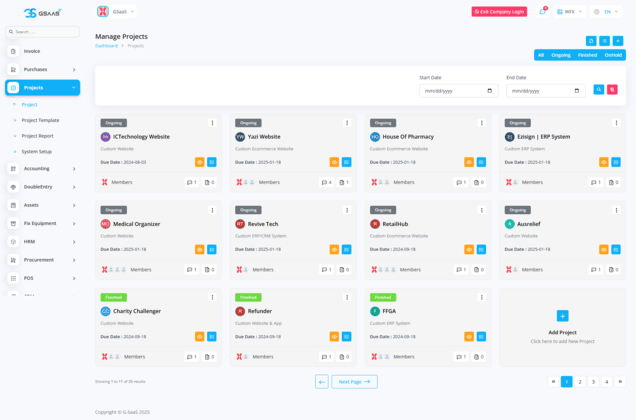This screenshot has width=636, height=420.
Task: Expand the Accounting sidebar menu
Action: pyautogui.click(x=43, y=169)
